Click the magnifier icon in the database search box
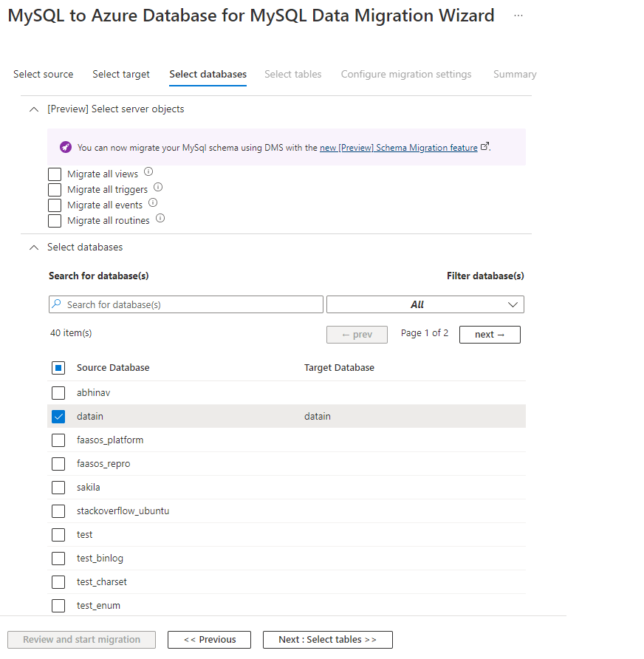Viewport: 644px width, 659px height. click(x=57, y=304)
